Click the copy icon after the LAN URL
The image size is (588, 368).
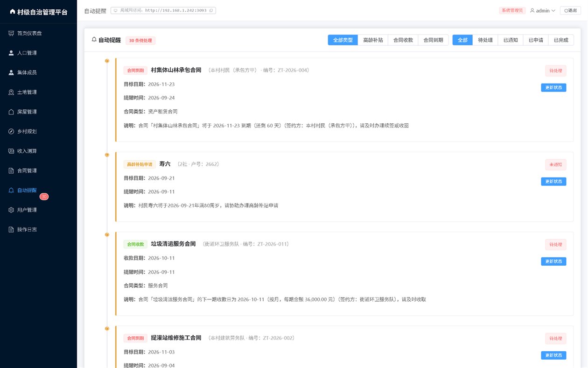click(x=211, y=10)
